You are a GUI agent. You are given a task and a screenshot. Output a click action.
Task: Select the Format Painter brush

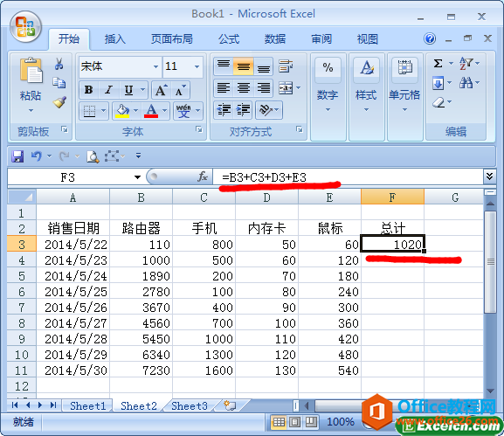pos(59,102)
